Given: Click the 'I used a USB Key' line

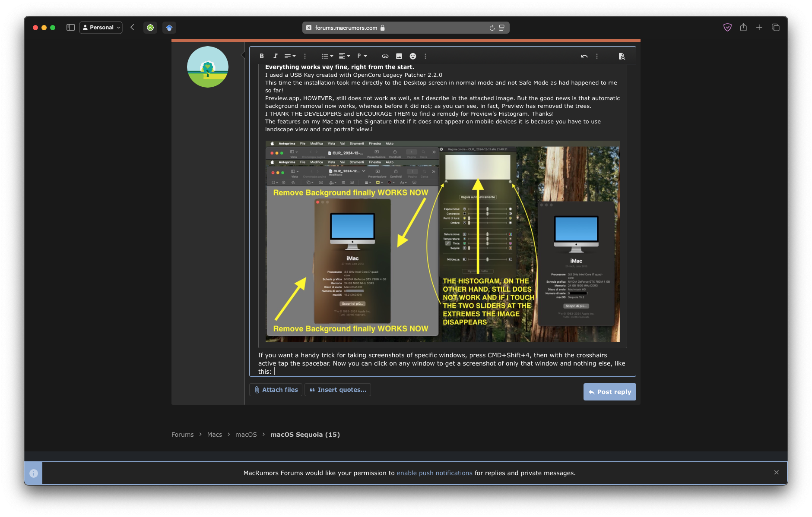Looking at the screenshot, I should click(354, 75).
